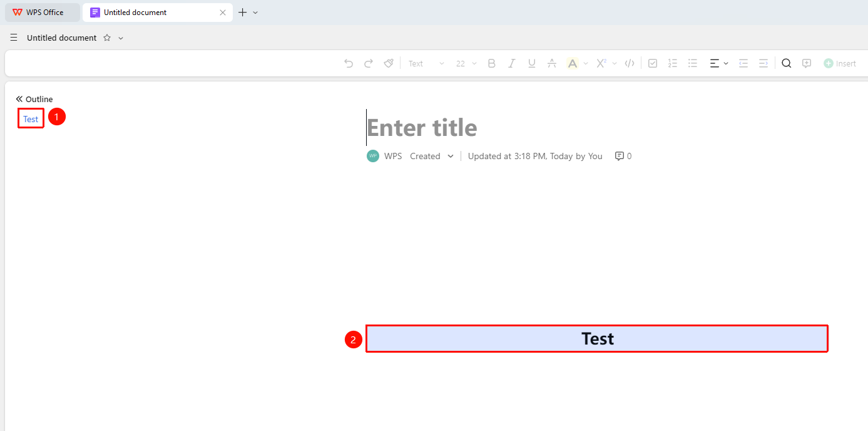
Task: Close the Untitled document tab
Action: pyautogui.click(x=223, y=13)
